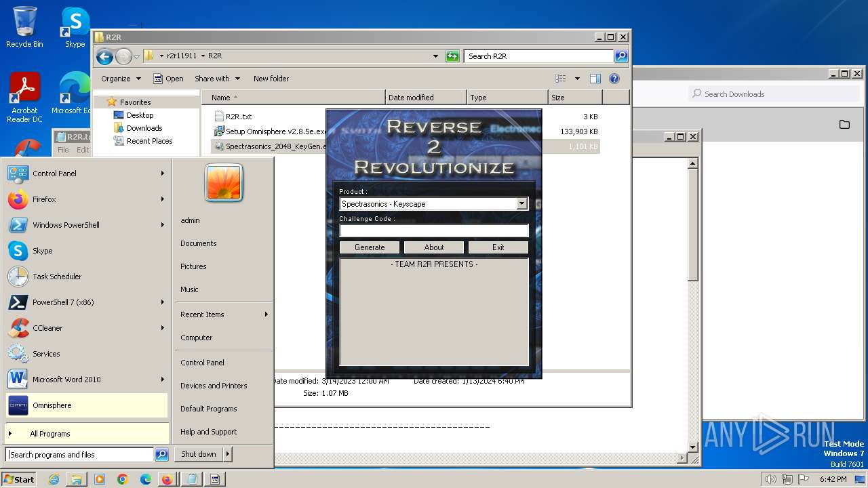Click volume speaker tray icon
Screen dimensions: 868x488
pyautogui.click(x=770, y=479)
